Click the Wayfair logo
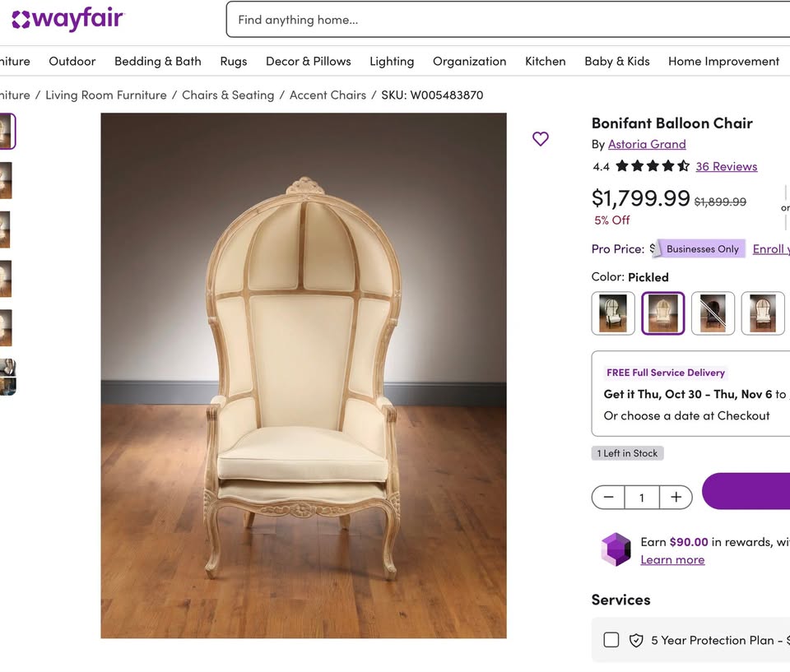 67,19
